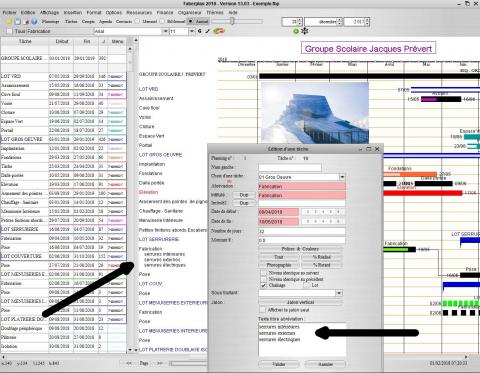Click the orange eraser icon in format bar
This screenshot has width=480, height=373.
pyautogui.click(x=219, y=31)
